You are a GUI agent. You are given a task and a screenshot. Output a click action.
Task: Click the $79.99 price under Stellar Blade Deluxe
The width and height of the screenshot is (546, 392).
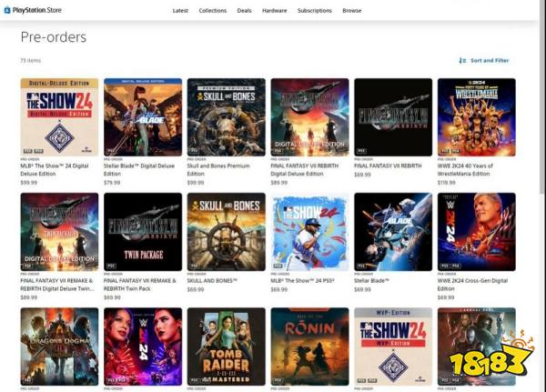tap(112, 183)
